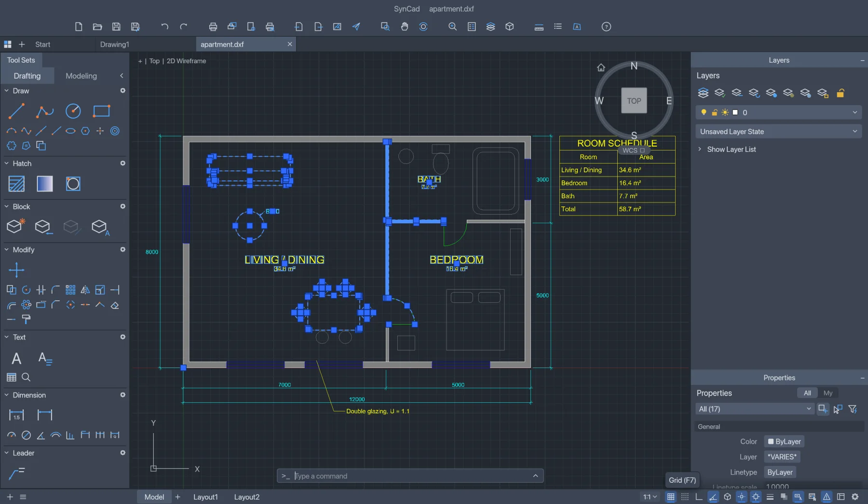This screenshot has height=504, width=868.
Task: Toggle annotation warning triangle in status bar
Action: tap(827, 497)
